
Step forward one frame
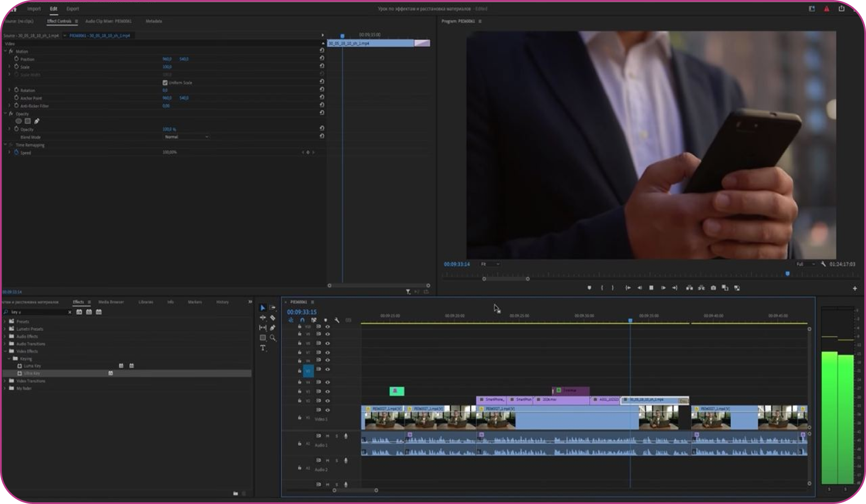pos(663,288)
